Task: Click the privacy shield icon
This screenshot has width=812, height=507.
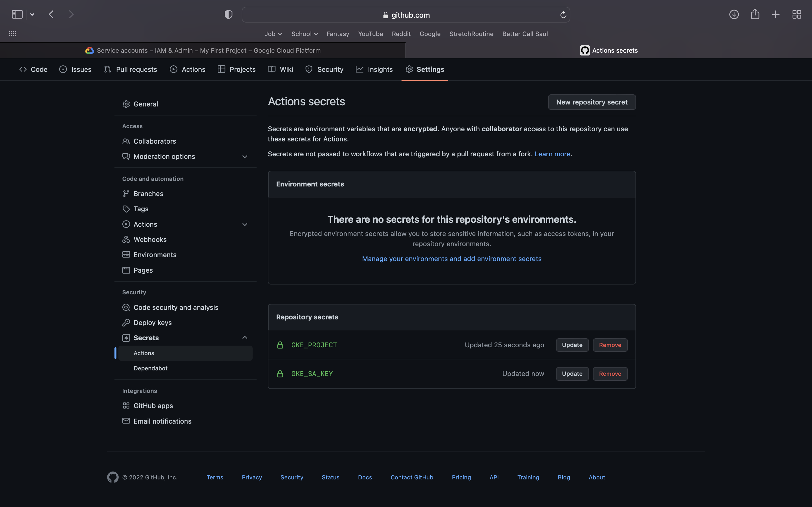Action: click(x=228, y=14)
